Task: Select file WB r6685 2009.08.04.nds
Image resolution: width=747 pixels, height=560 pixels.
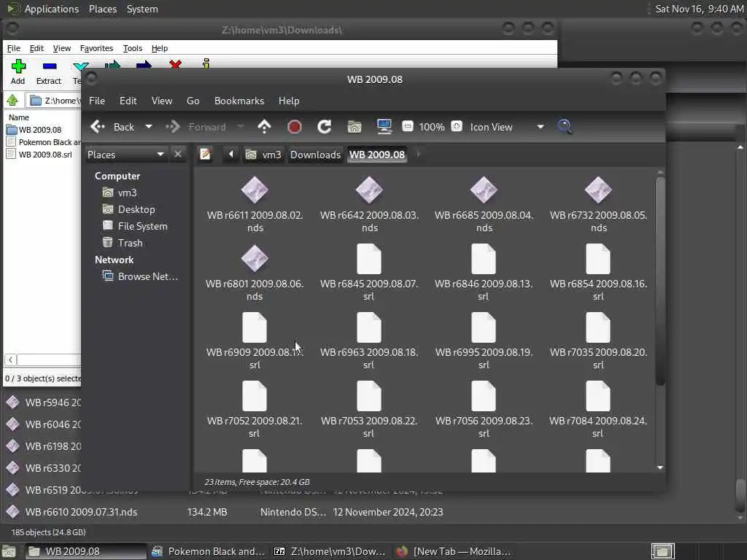Action: coord(484,204)
